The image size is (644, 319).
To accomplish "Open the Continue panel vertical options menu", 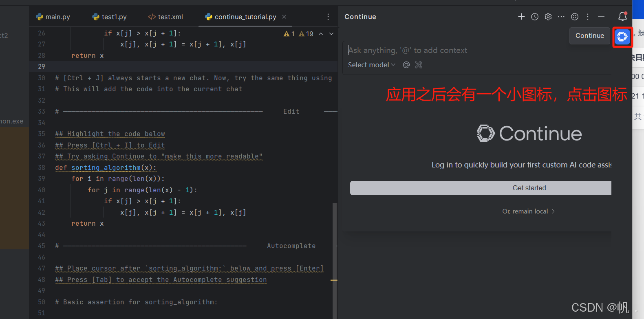I will pyautogui.click(x=588, y=17).
